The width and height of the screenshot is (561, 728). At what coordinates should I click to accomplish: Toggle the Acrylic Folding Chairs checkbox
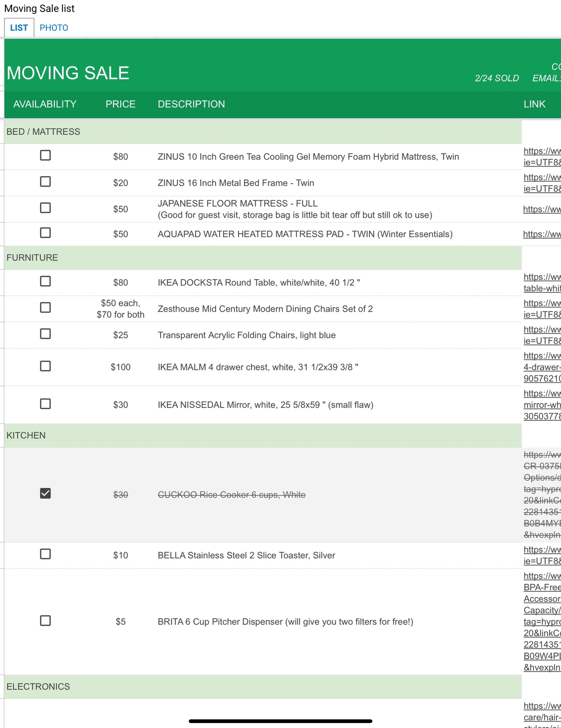coord(45,334)
